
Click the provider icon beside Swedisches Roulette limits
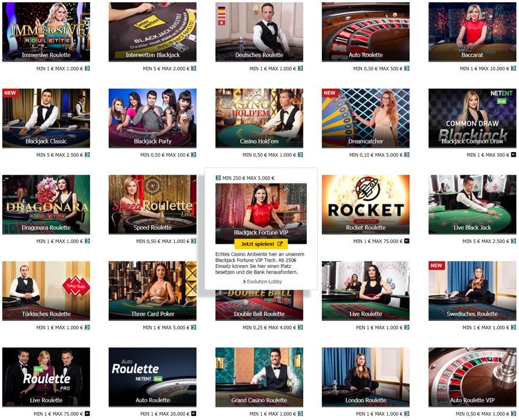point(513,327)
